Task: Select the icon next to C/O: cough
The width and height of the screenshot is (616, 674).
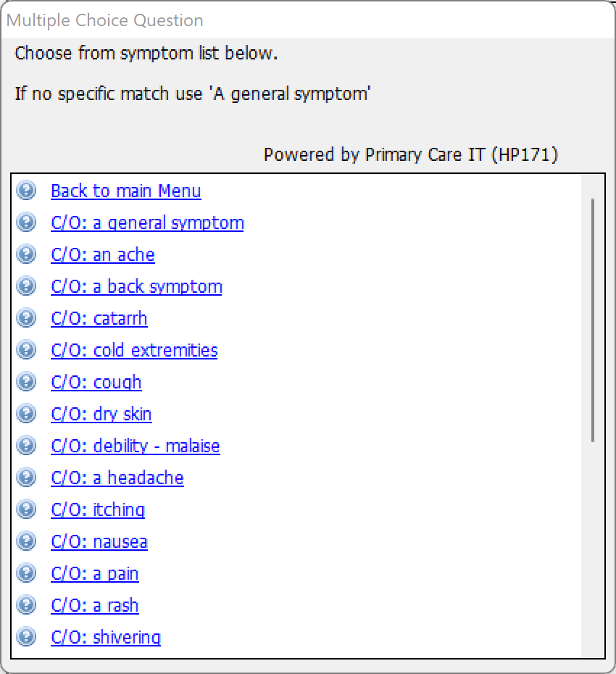Action: pos(26,382)
